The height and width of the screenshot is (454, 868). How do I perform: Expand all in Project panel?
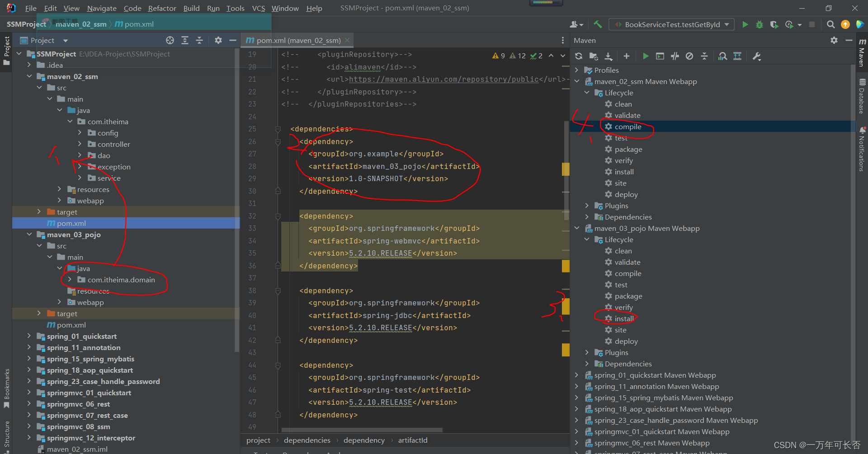point(185,40)
